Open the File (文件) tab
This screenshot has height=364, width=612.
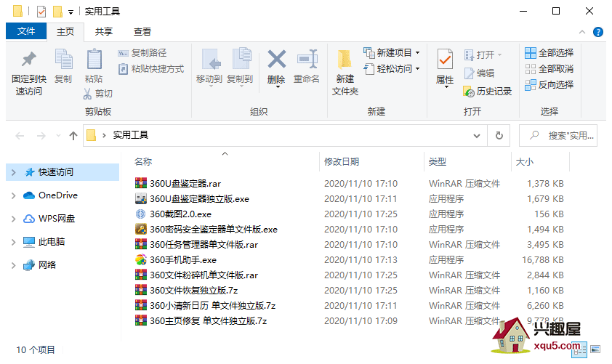26,31
